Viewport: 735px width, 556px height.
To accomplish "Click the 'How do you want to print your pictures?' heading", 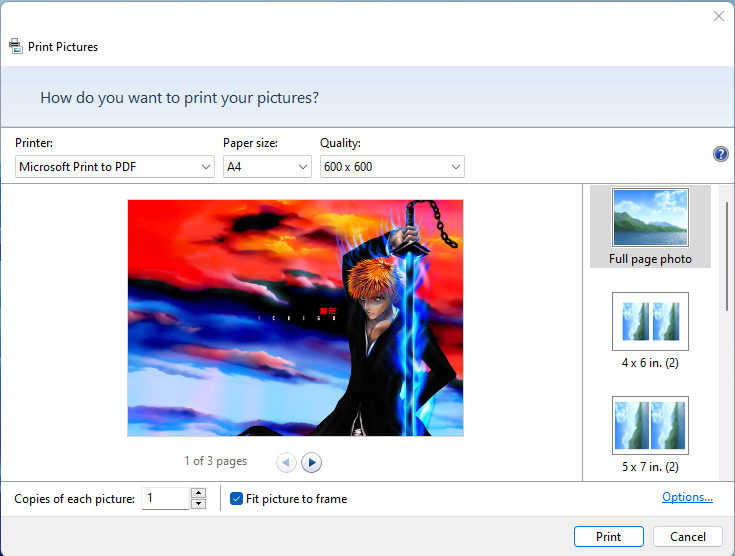I will [180, 98].
